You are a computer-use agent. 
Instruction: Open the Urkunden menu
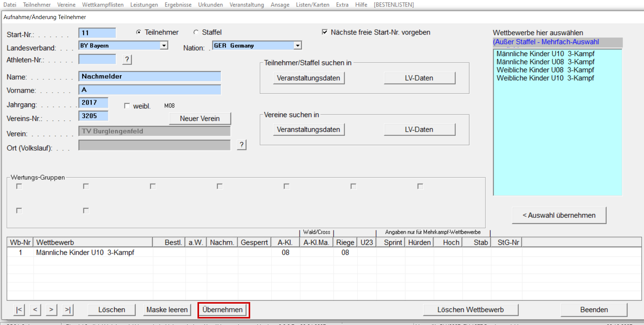[x=210, y=5]
